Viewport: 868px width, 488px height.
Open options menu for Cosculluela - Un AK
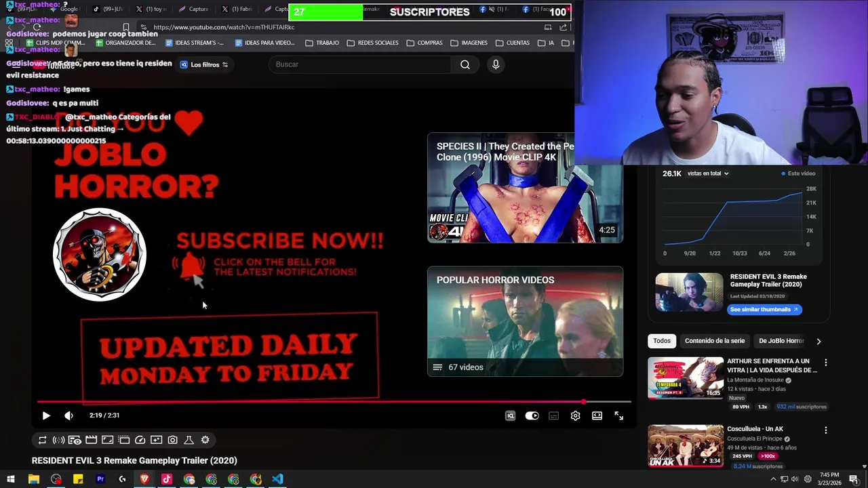(x=825, y=430)
